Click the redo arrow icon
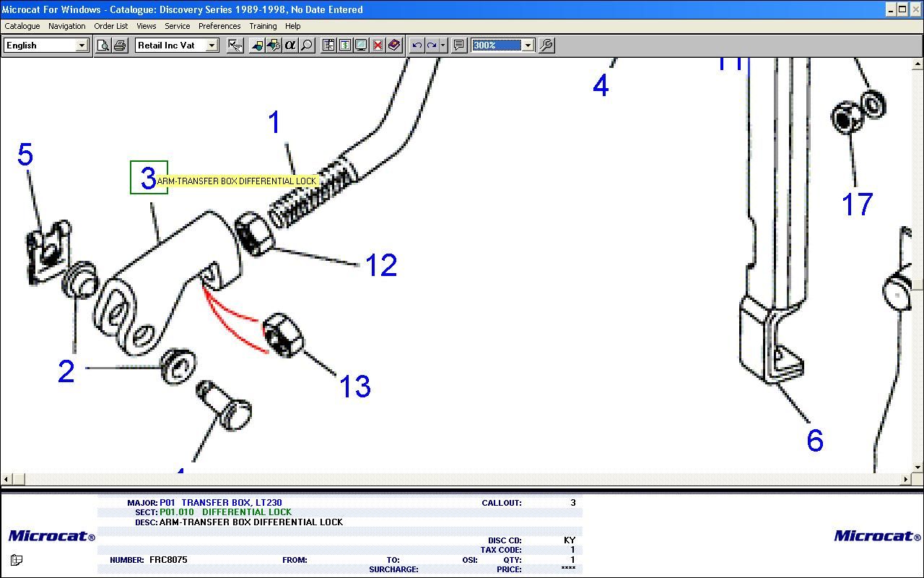This screenshot has height=578, width=924. (432, 45)
